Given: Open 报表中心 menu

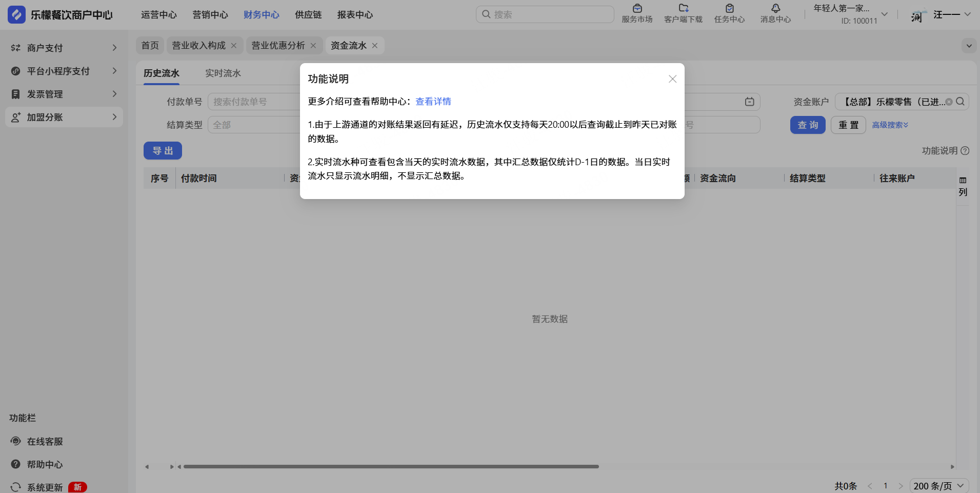Looking at the screenshot, I should (x=355, y=15).
